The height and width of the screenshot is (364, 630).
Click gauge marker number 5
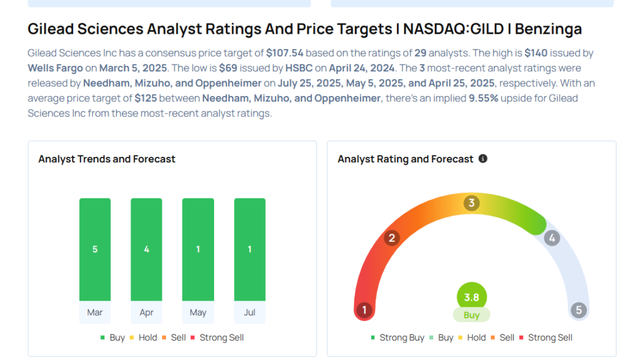579,310
